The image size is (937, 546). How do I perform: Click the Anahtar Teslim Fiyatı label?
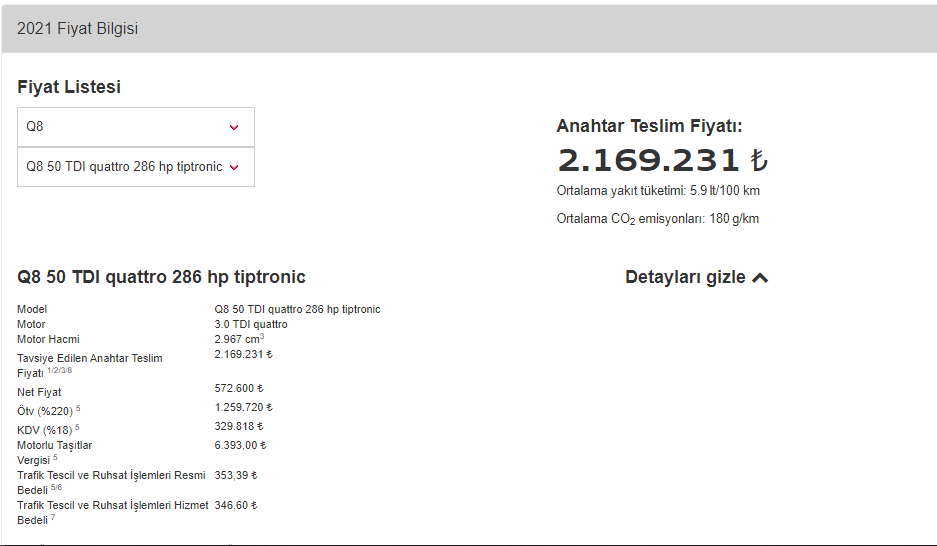click(649, 126)
